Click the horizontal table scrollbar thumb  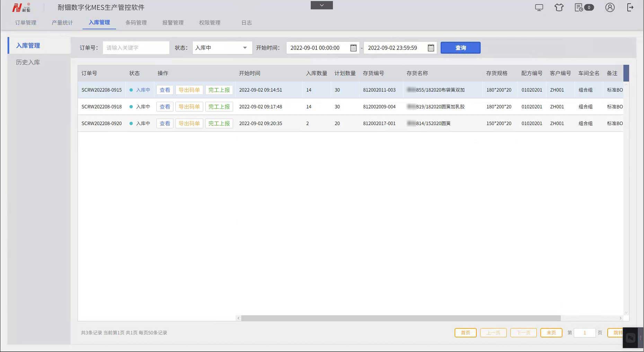pos(401,318)
